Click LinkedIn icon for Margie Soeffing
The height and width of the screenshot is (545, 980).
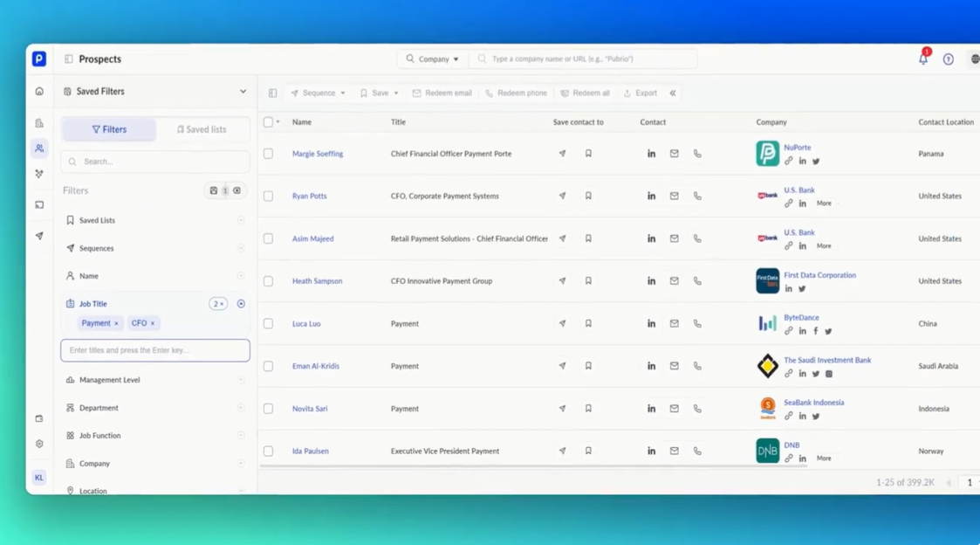(x=651, y=154)
